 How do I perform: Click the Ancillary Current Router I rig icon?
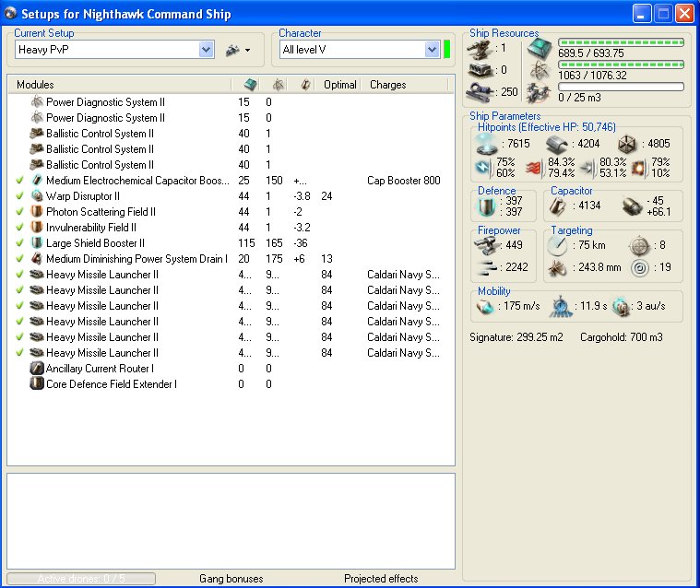click(37, 369)
